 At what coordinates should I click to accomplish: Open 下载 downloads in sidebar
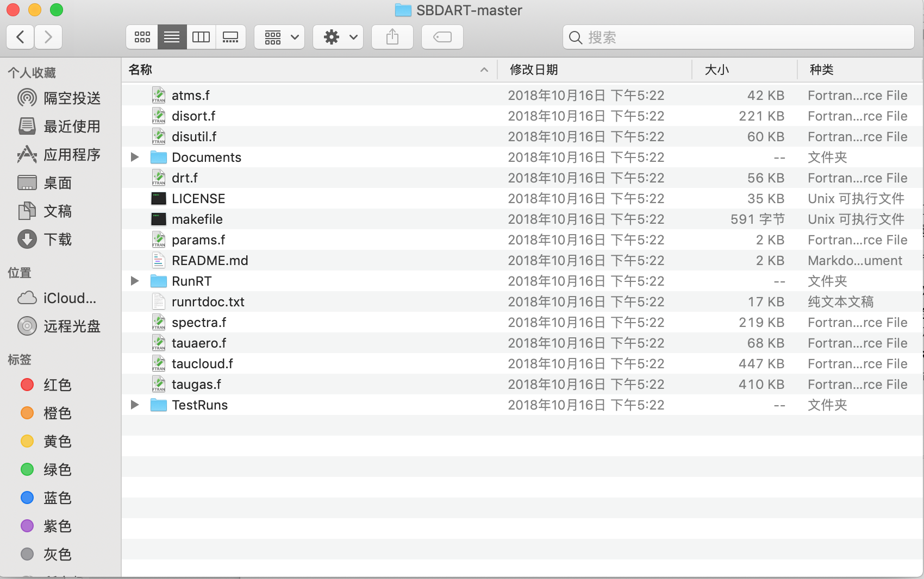[45, 240]
